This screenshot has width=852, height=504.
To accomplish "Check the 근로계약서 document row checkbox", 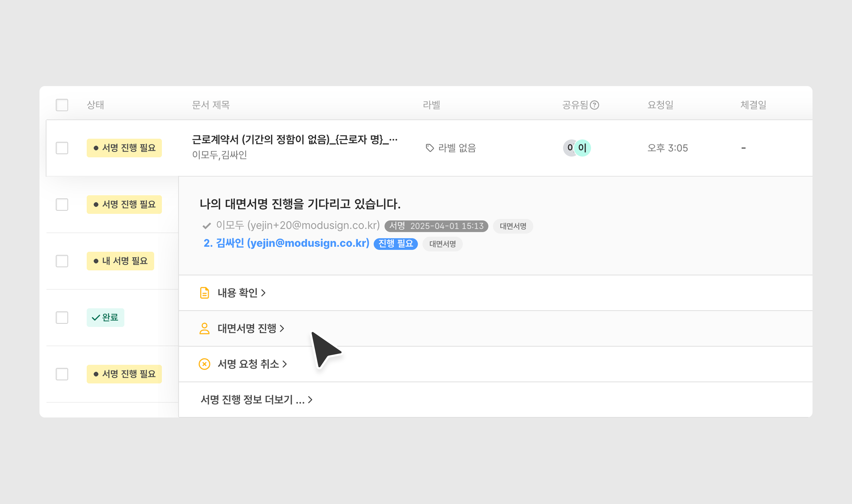I will (x=62, y=148).
